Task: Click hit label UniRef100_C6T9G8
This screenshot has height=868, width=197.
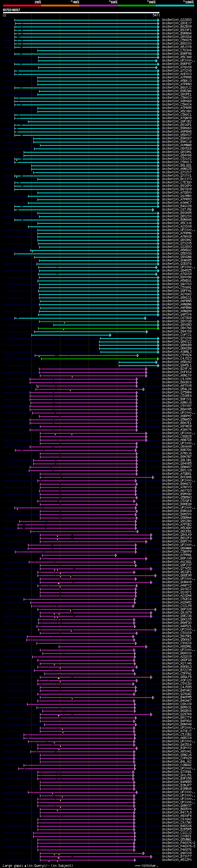Action: pyautogui.click(x=177, y=318)
